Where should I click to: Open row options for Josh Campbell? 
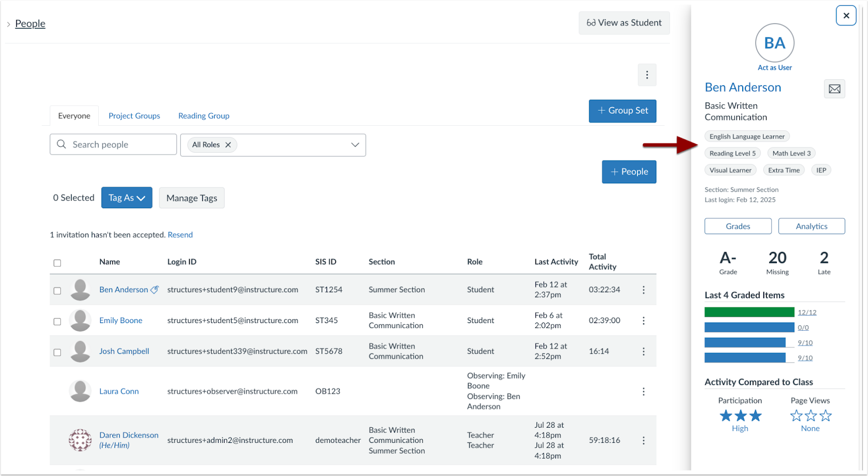[643, 352]
